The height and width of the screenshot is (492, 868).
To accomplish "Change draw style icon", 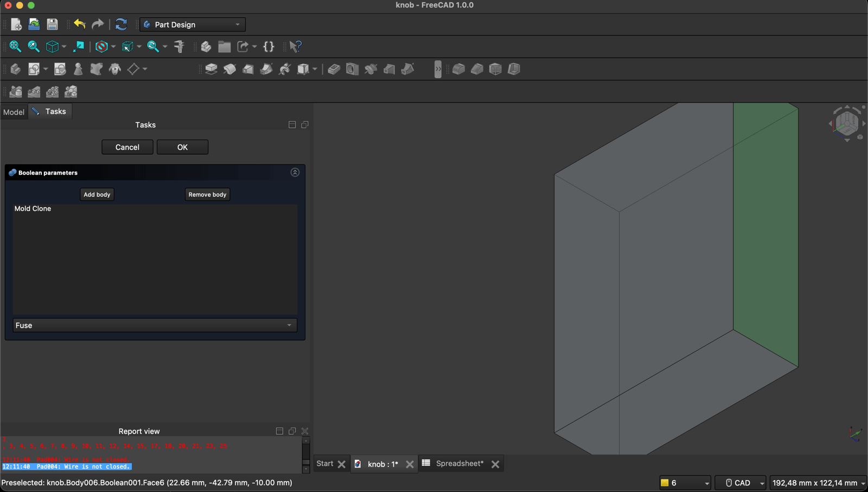I will [101, 47].
